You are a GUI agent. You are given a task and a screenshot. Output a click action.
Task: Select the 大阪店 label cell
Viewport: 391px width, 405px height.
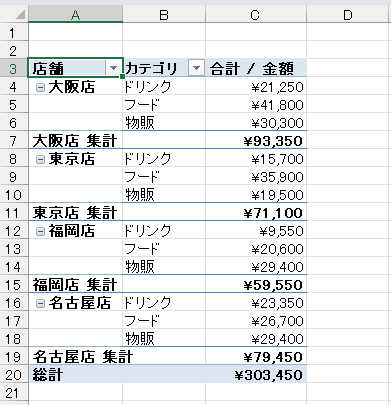(x=76, y=87)
